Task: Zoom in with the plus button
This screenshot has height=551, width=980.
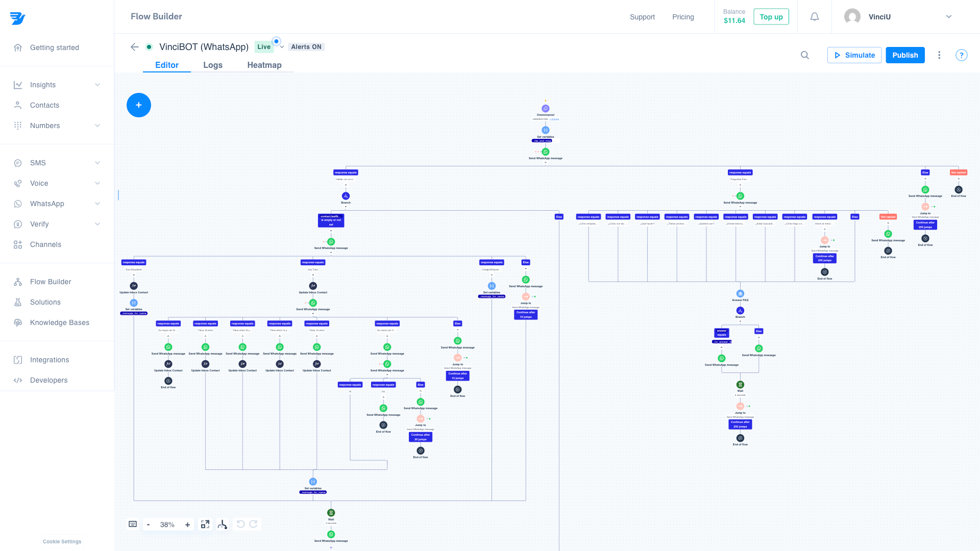Action: pos(187,524)
